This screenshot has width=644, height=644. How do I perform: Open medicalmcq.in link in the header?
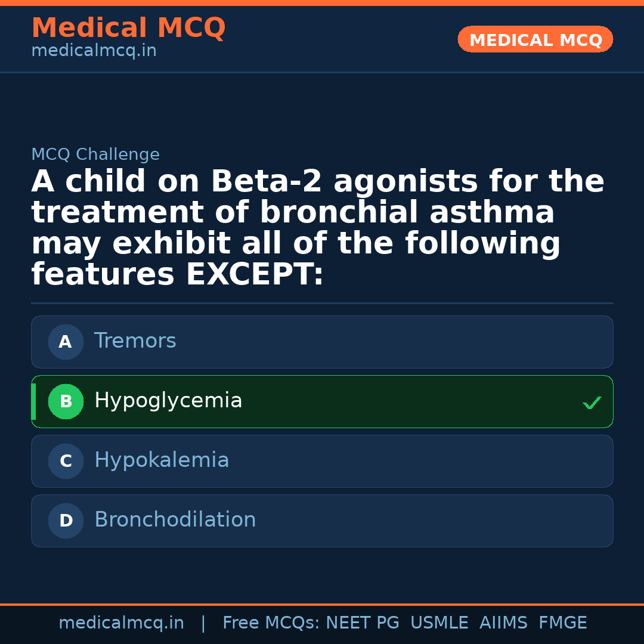[94, 51]
